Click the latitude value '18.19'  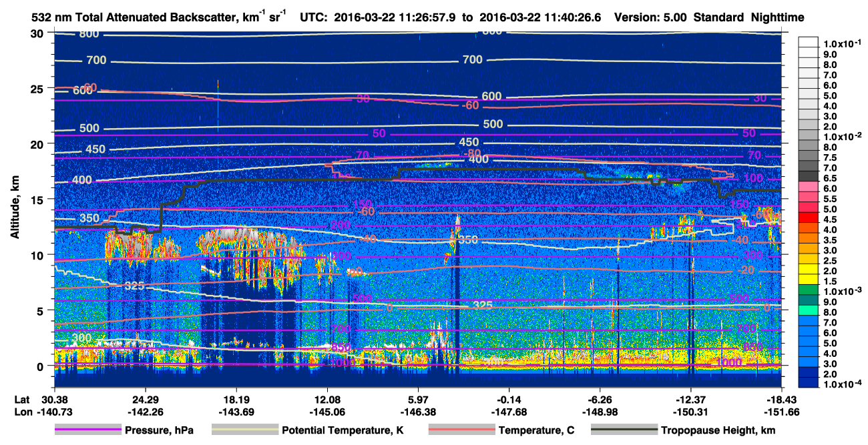[x=236, y=400]
